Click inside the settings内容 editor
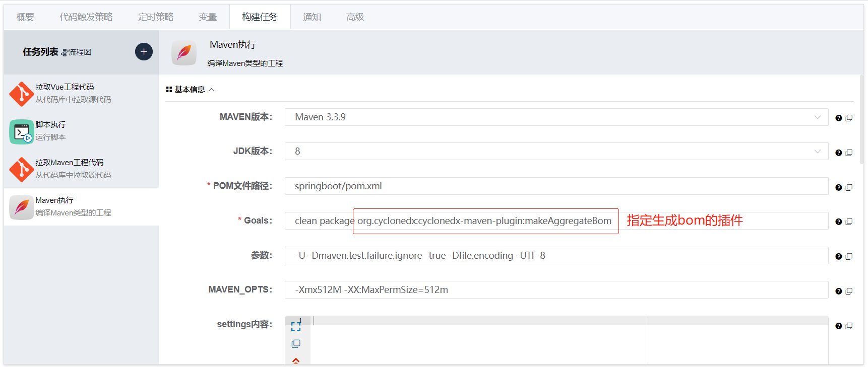The image size is (868, 367). pyautogui.click(x=569, y=340)
